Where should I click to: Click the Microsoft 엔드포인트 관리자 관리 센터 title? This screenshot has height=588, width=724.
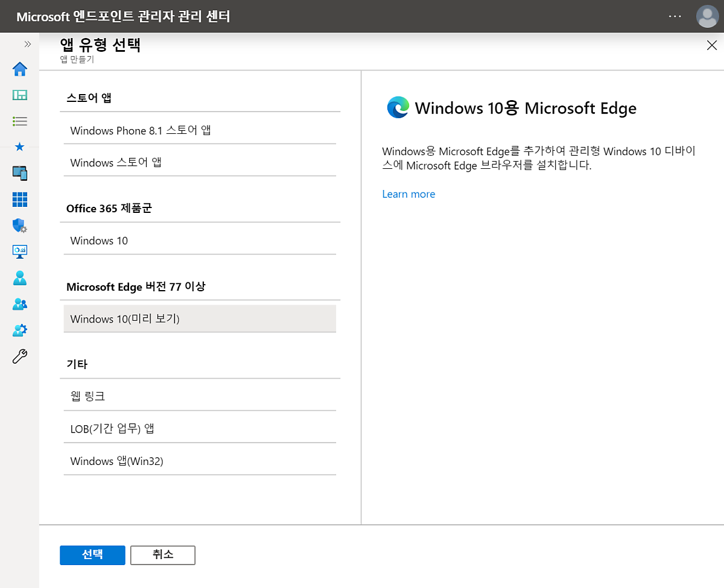[x=123, y=16]
